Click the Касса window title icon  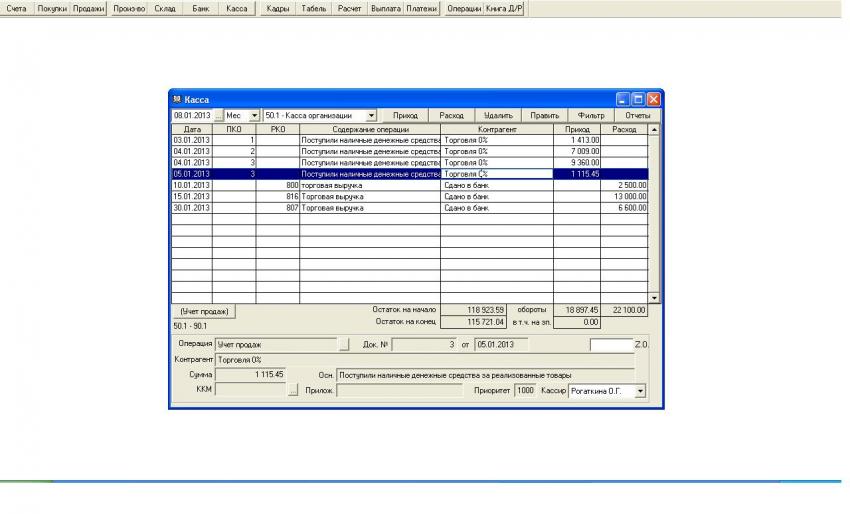[177, 100]
